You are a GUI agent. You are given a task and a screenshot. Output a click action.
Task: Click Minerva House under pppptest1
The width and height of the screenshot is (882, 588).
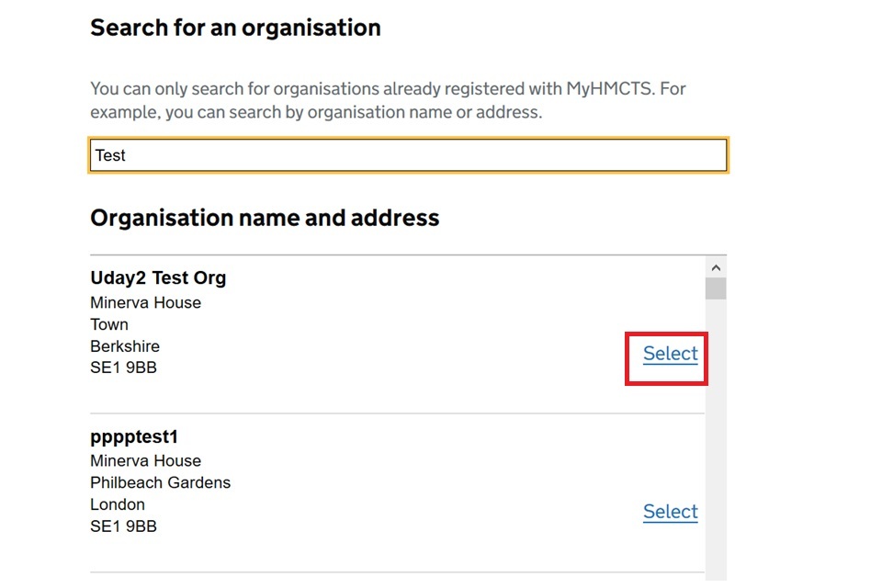pyautogui.click(x=145, y=460)
